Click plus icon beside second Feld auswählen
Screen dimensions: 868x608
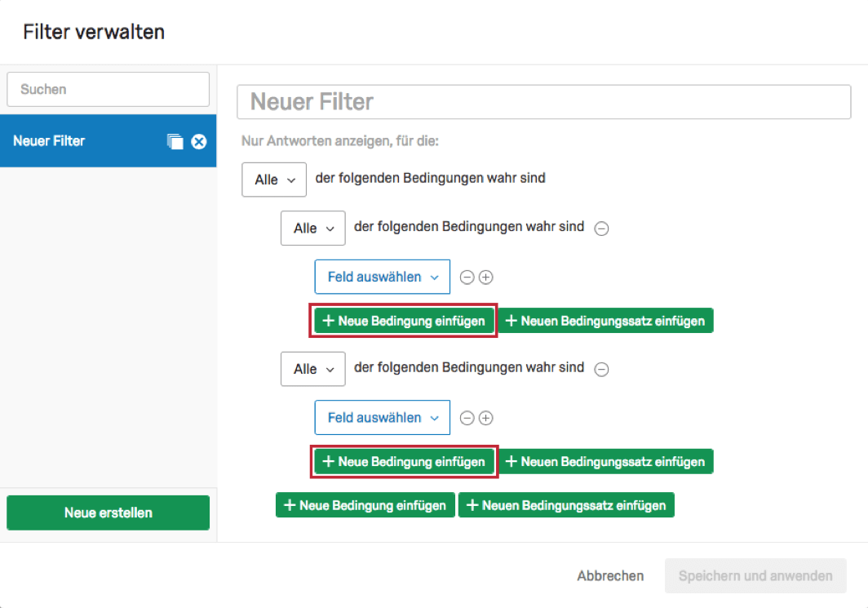coord(485,418)
